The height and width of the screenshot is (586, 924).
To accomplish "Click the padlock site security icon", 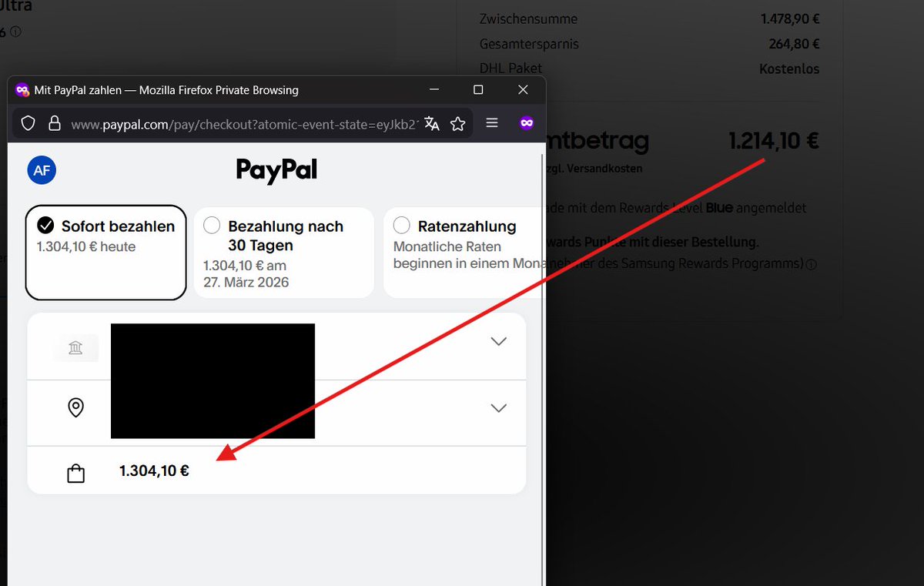I will pyautogui.click(x=54, y=123).
